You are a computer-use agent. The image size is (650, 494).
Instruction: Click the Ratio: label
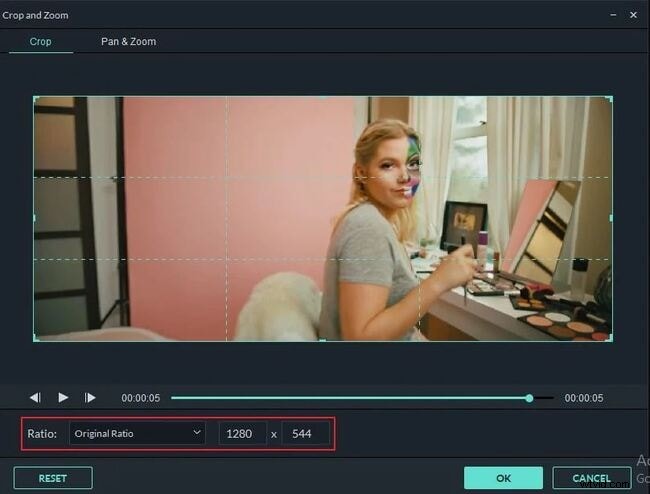pyautogui.click(x=42, y=433)
